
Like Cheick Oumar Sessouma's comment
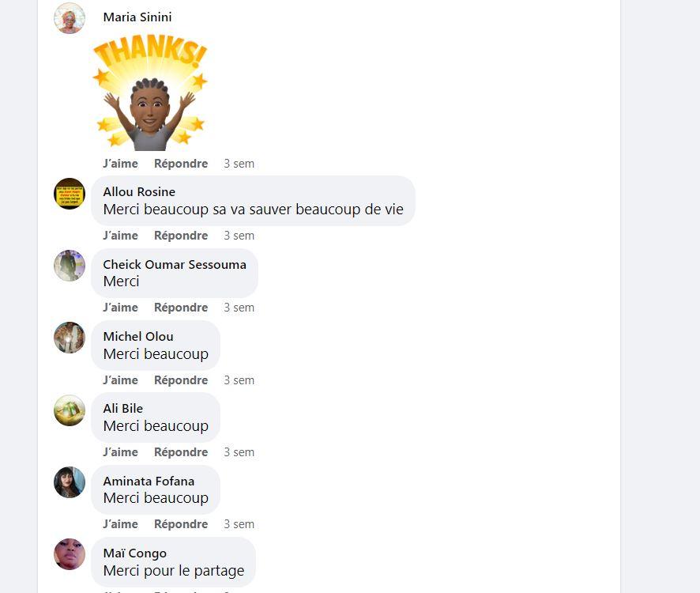tap(120, 308)
